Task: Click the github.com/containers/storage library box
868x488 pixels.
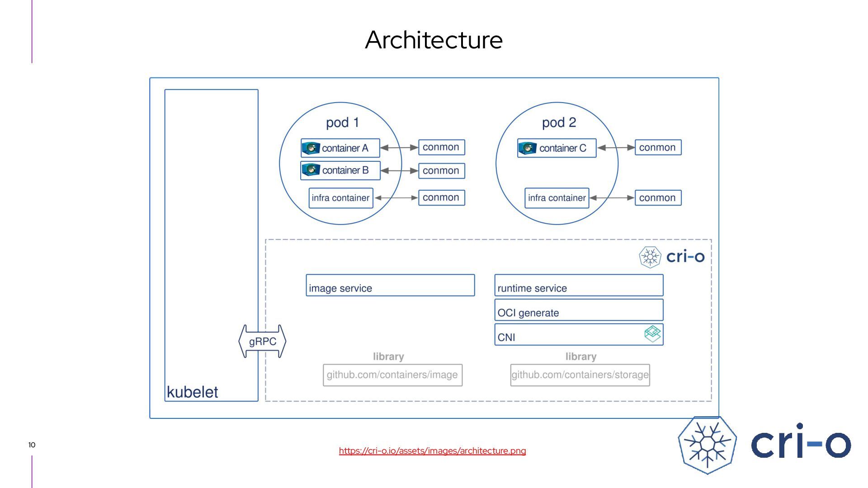Action: pyautogui.click(x=580, y=375)
